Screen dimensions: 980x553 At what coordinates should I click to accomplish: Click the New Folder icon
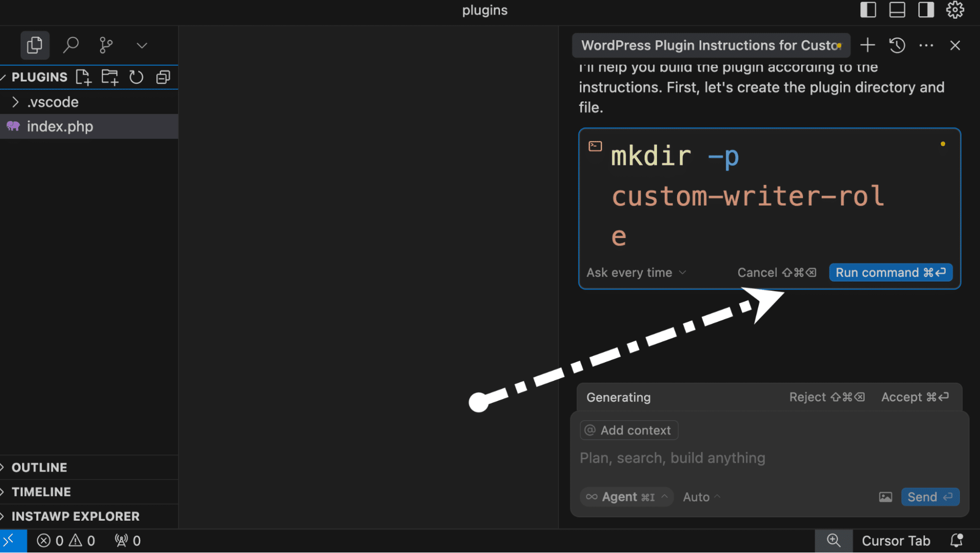point(110,77)
